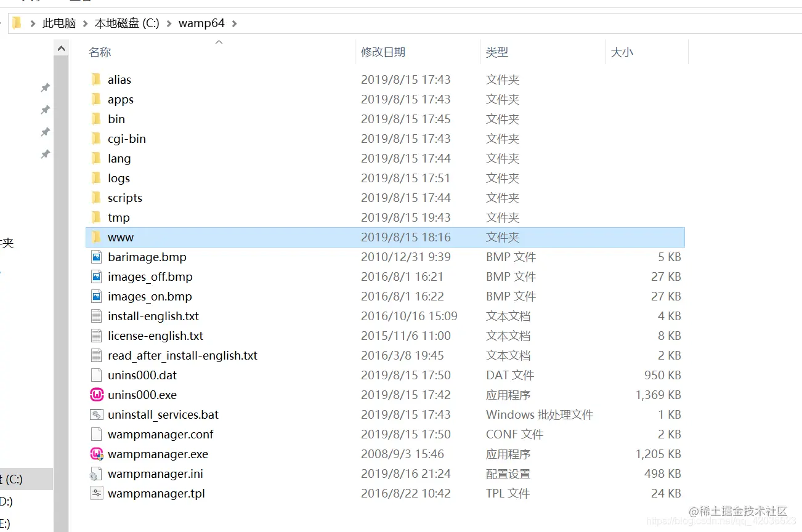
Task: Click the uninstall_services.bat gear icon
Action: tap(96, 414)
